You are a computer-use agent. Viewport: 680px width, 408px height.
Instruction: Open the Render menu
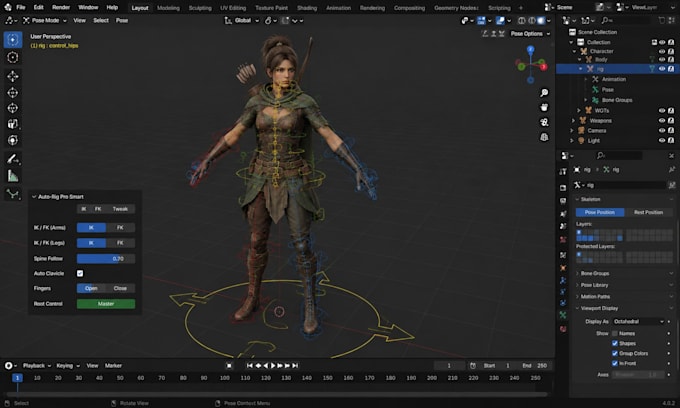pyautogui.click(x=61, y=7)
